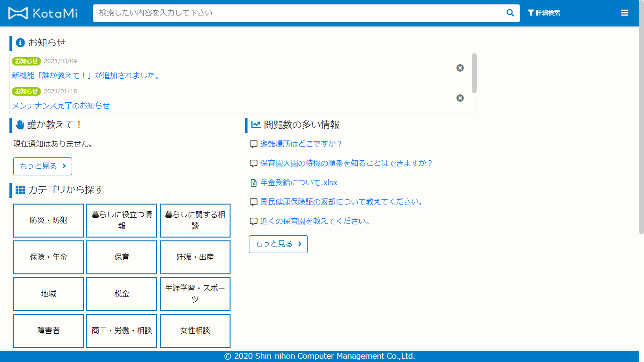Click the green お知らせ tag on 2021/03/09
The height and width of the screenshot is (362, 644).
[x=26, y=61]
